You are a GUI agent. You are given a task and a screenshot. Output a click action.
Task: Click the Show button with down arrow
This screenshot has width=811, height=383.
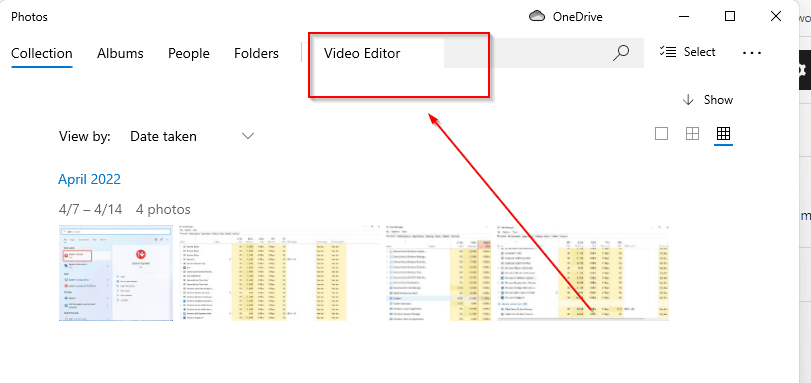(x=708, y=100)
